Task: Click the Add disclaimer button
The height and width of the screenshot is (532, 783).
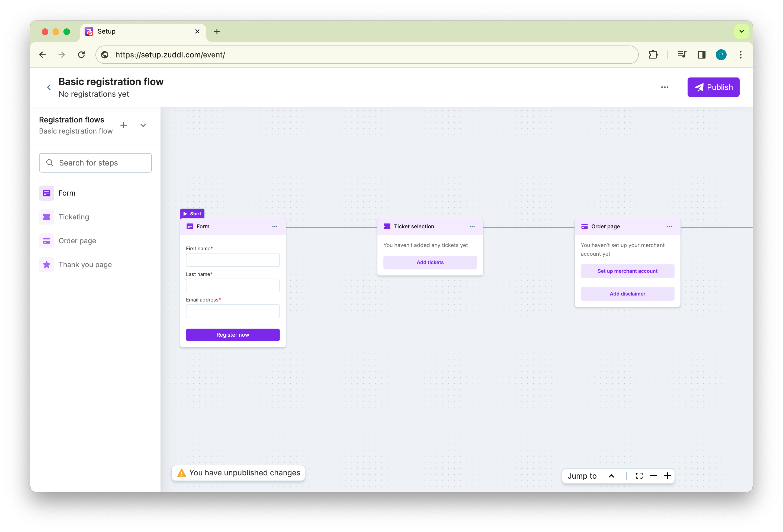Action: coord(627,294)
